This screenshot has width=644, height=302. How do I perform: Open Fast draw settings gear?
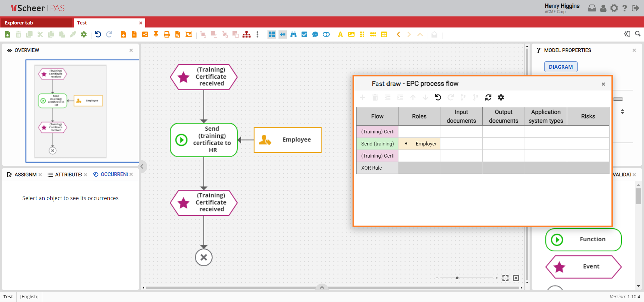click(501, 98)
